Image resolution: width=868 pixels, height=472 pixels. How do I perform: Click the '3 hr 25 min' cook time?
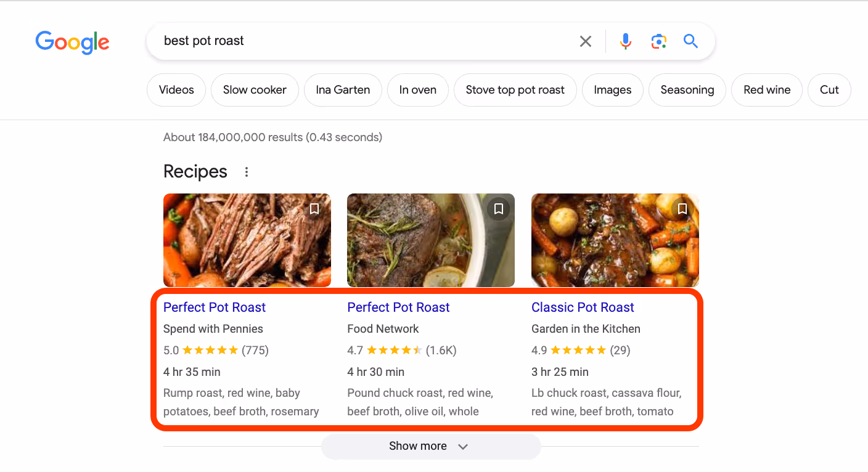[x=560, y=372]
